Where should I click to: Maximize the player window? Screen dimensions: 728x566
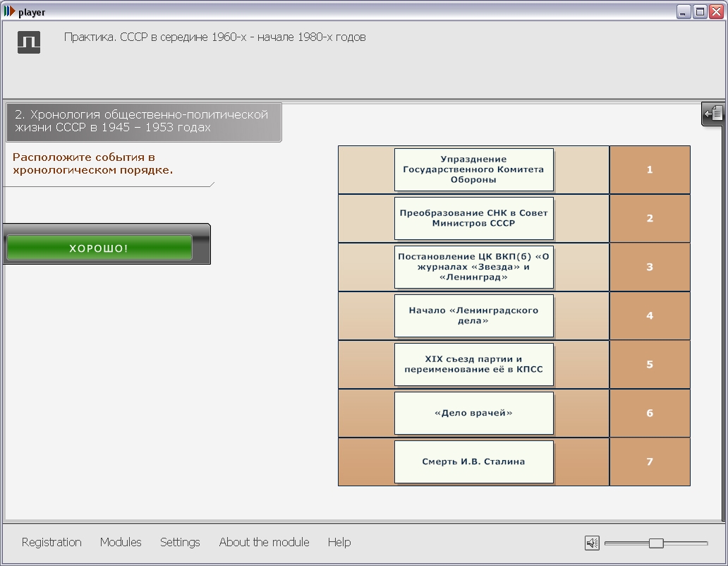(700, 12)
